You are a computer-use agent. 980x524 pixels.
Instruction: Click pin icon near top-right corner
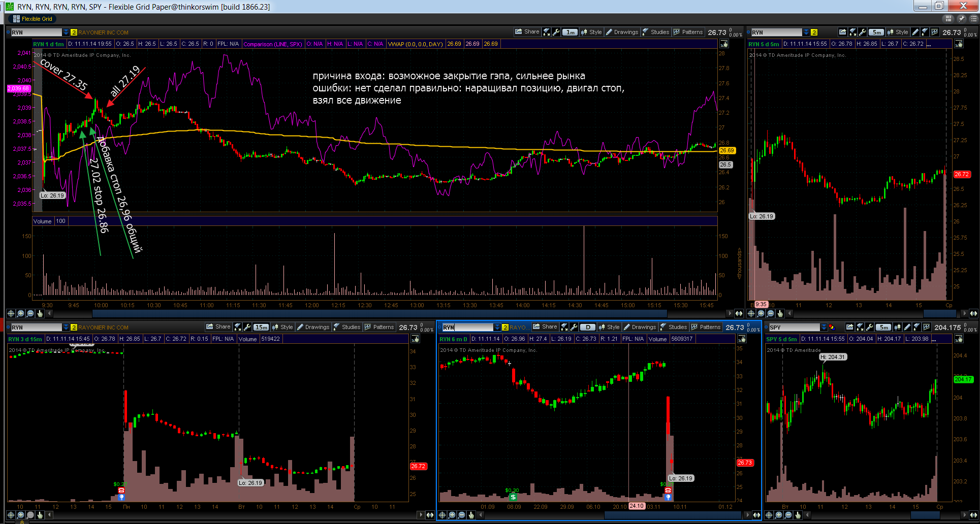[961, 19]
